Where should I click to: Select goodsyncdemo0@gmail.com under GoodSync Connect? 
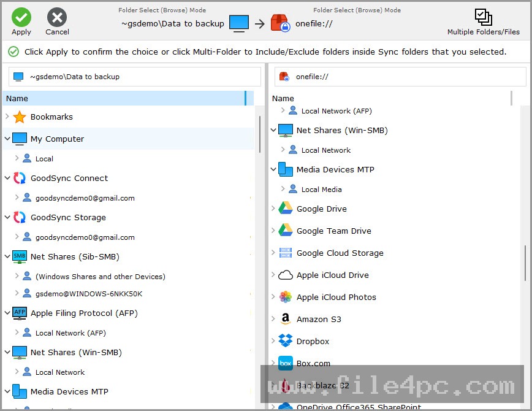(x=85, y=198)
